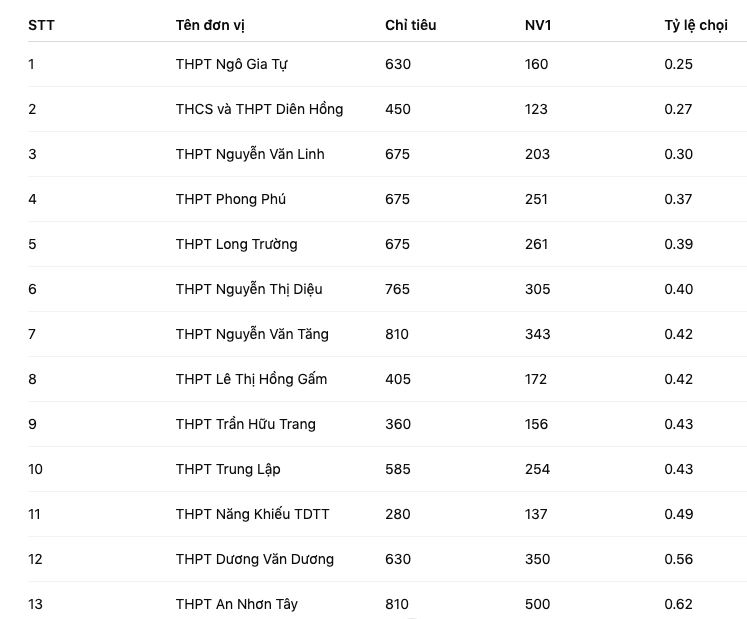The height and width of the screenshot is (619, 747).
Task: Select THPT Lê Thị Hồng Gấm name
Action: [x=251, y=379]
